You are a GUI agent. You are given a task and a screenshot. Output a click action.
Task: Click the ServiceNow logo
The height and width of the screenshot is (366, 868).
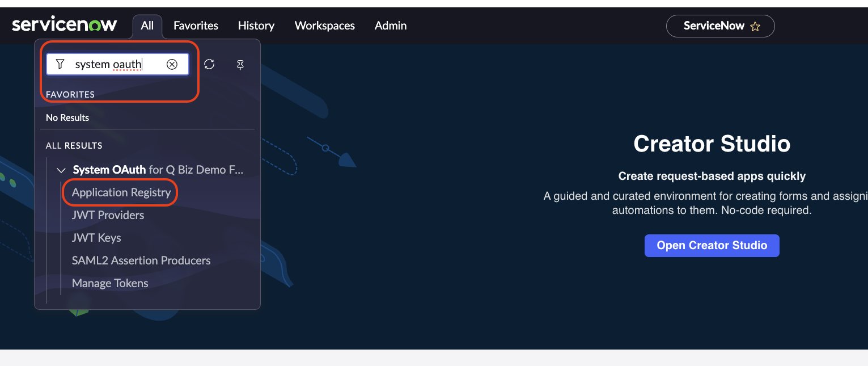(65, 24)
